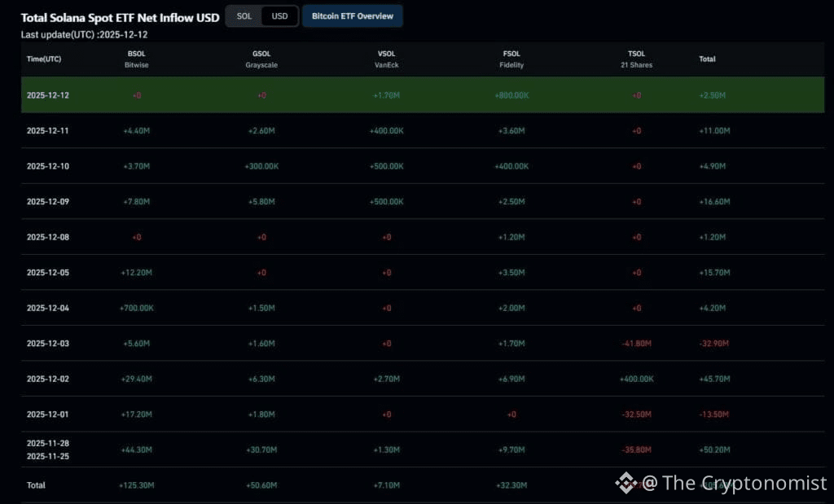This screenshot has width=834, height=504.
Task: Sort by the Total column header
Action: coord(707,59)
